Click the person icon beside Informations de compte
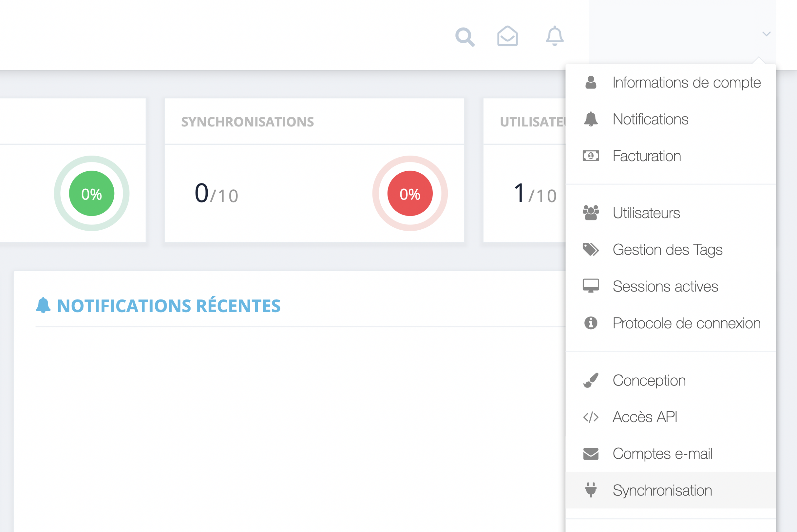This screenshot has height=532, width=797. (591, 82)
